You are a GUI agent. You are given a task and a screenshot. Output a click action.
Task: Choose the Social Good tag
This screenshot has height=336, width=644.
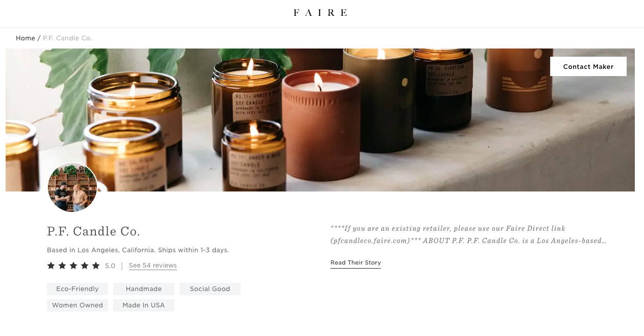(210, 289)
